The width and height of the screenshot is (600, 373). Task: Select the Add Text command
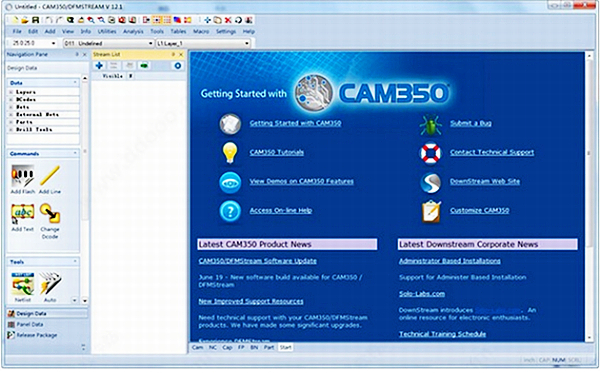click(x=23, y=218)
